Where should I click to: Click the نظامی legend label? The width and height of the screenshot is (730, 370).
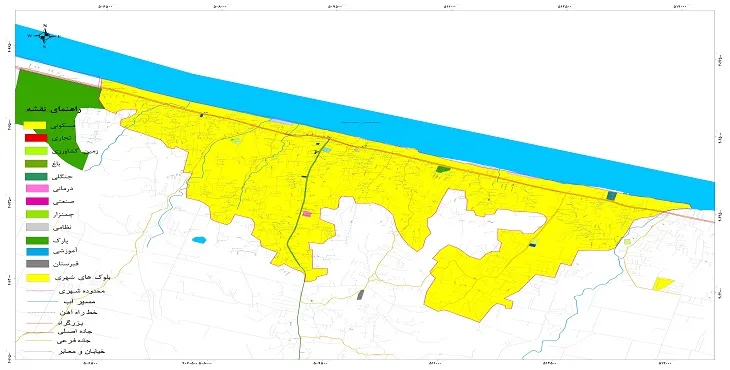(x=62, y=228)
